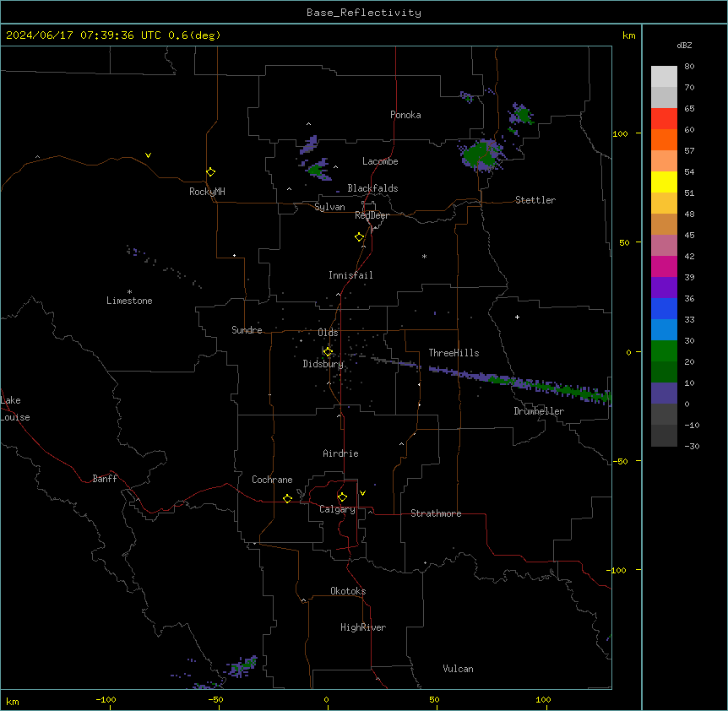Viewport: 728px width, 711px height.
Task: Click the Innisfail city label
Action: (350, 275)
